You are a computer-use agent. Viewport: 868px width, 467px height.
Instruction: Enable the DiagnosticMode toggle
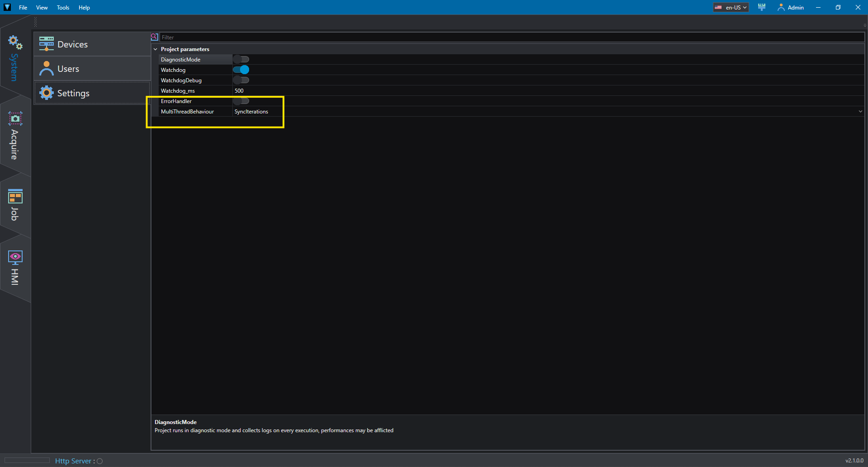(x=241, y=59)
